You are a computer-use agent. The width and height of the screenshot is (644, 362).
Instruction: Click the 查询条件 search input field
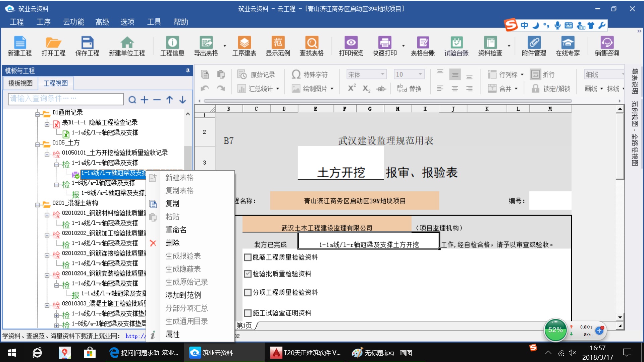coord(66,99)
